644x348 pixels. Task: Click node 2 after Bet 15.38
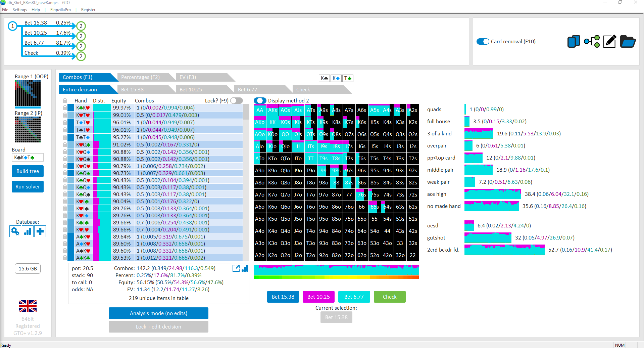(x=81, y=26)
